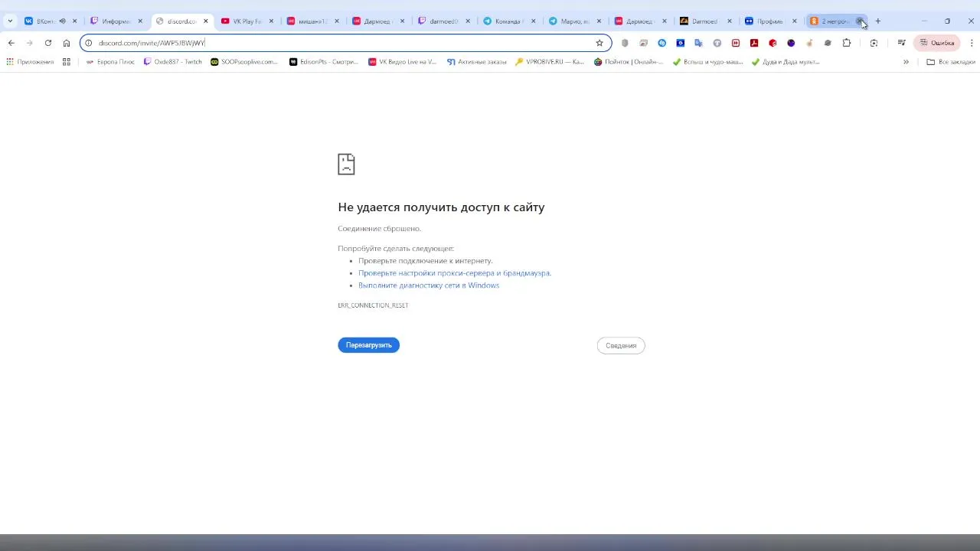Click the Не удается получить доступ heading
980x551 pixels.
coord(441,207)
